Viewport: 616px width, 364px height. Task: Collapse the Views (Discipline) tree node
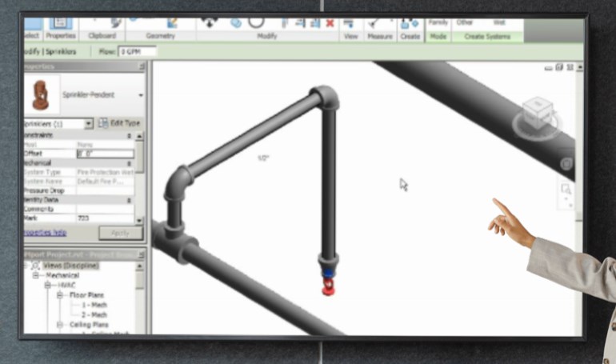[26, 266]
